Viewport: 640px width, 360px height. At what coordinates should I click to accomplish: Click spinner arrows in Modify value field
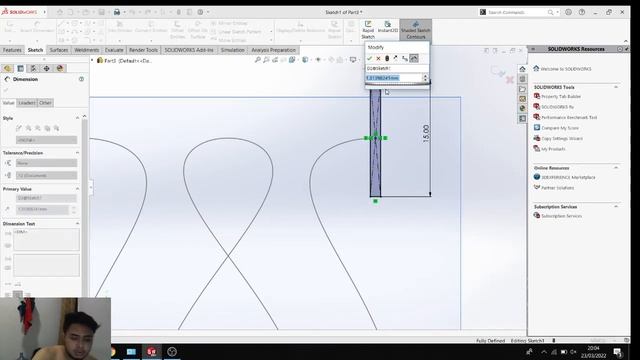pyautogui.click(x=425, y=78)
